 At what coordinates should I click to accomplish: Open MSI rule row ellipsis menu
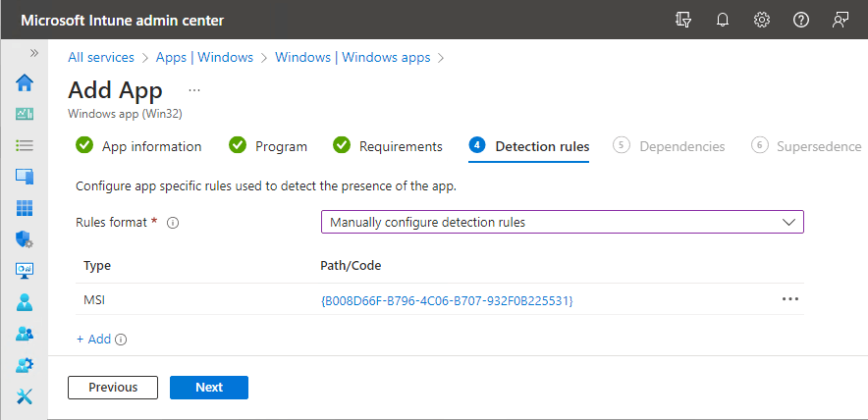790,299
